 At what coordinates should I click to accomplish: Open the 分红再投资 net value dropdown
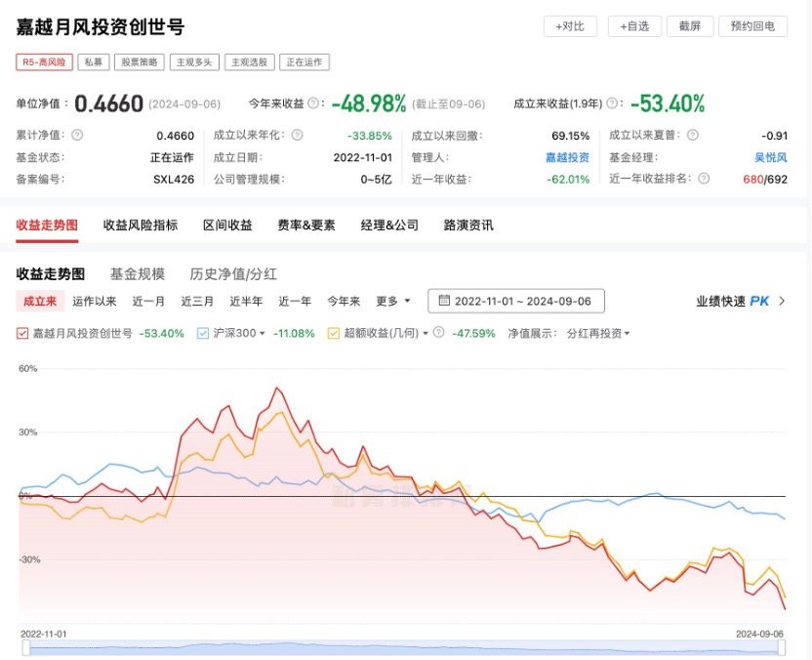tap(598, 333)
